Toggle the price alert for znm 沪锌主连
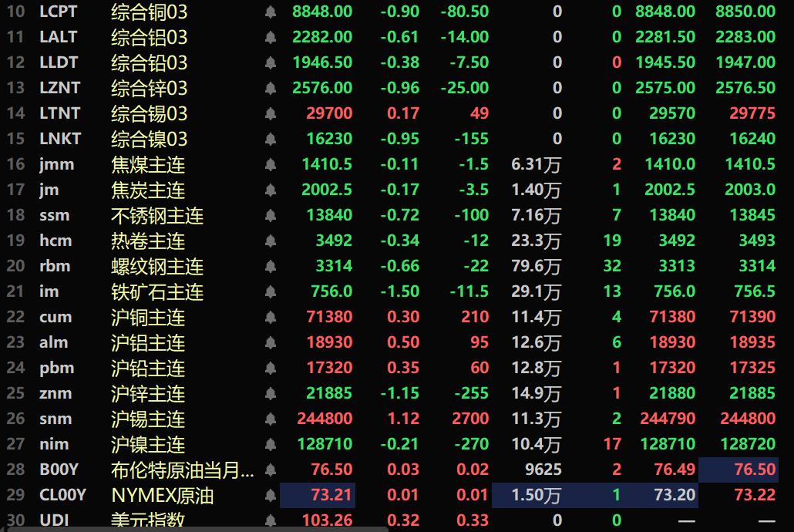This screenshot has width=794, height=532. [x=270, y=393]
